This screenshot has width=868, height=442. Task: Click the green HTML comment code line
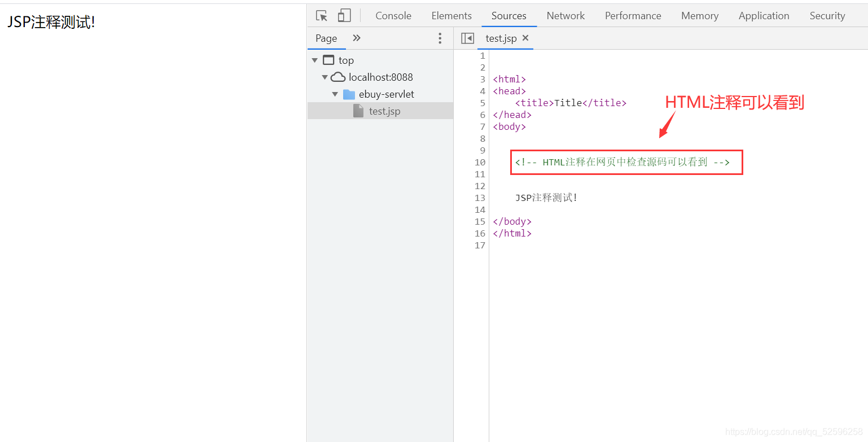coord(622,163)
